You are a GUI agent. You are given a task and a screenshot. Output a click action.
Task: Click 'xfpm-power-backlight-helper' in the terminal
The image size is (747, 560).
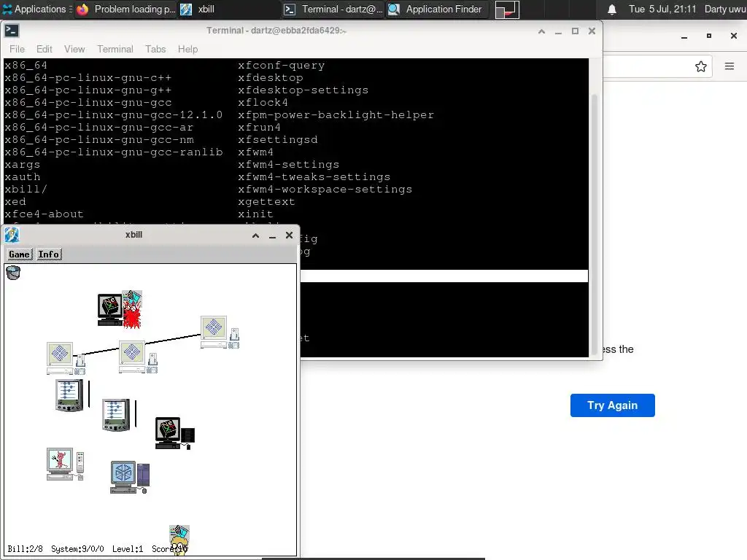[336, 114]
